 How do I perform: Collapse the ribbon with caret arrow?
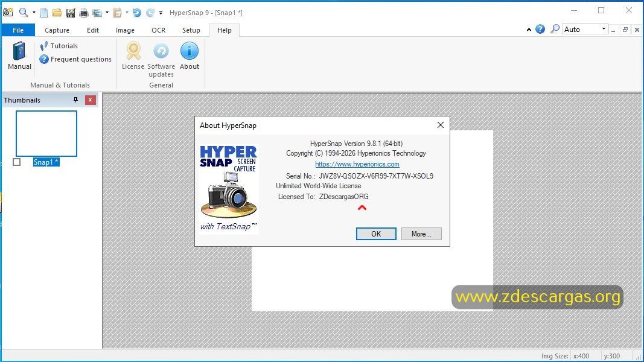(529, 30)
